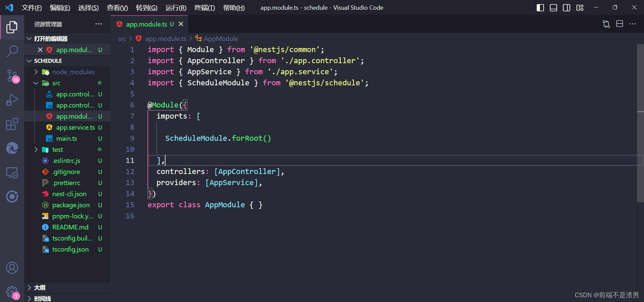Collapse the src folder
The image size is (644, 302).
coord(36,83)
